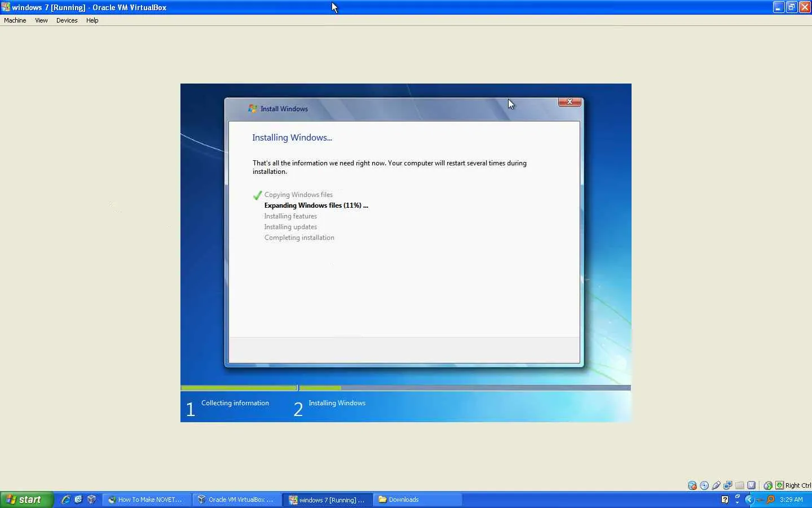
Task: Click the Installing Windows progress bar
Action: click(465, 388)
